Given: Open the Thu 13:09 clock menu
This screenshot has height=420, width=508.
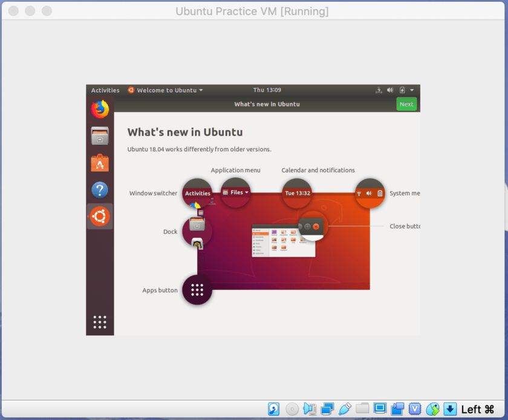Looking at the screenshot, I should (x=267, y=90).
